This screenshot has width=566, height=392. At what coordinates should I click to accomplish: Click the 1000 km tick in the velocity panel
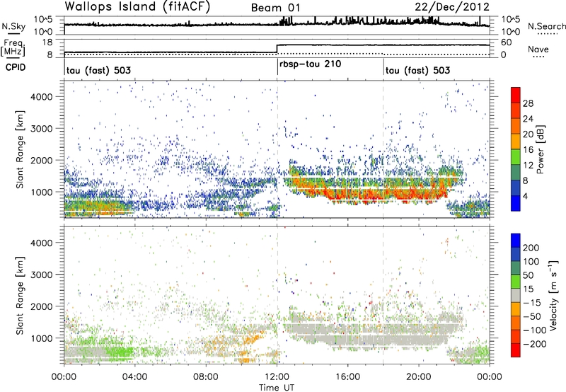[x=42, y=338]
